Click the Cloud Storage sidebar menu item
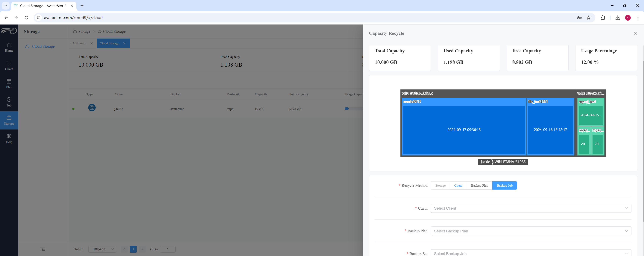The height and width of the screenshot is (256, 644). click(x=43, y=46)
